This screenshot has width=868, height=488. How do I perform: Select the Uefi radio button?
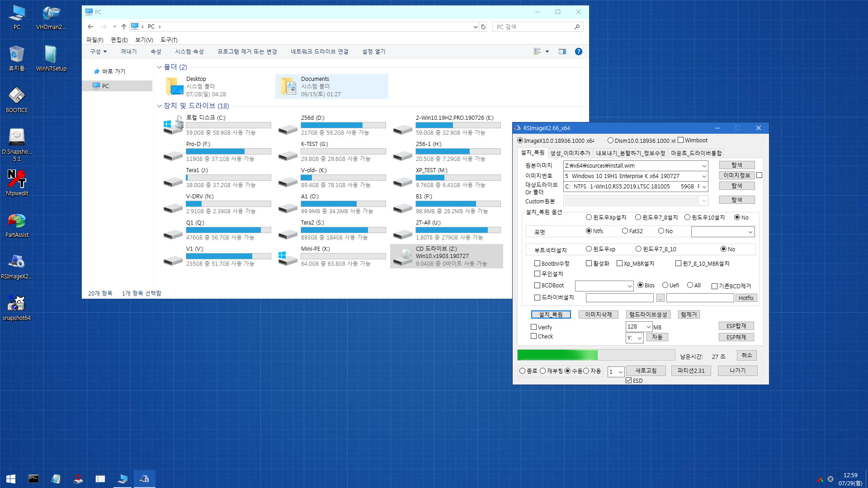(665, 285)
